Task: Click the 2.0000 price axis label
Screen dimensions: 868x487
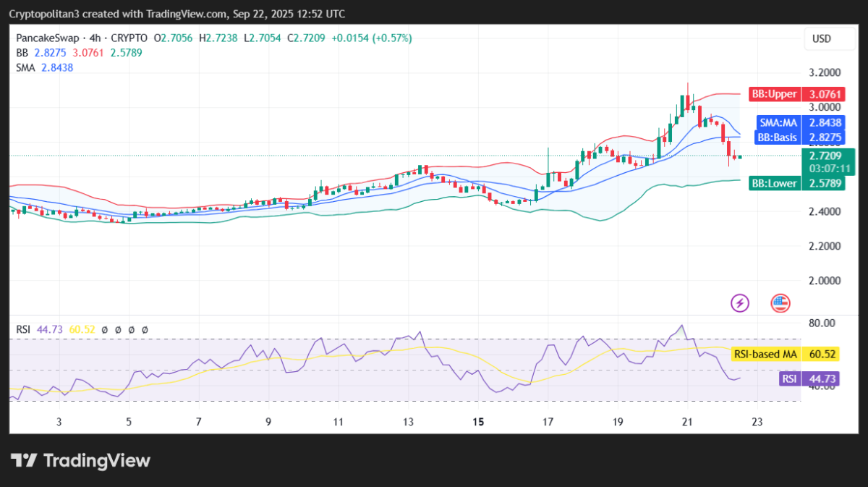Action: (824, 281)
